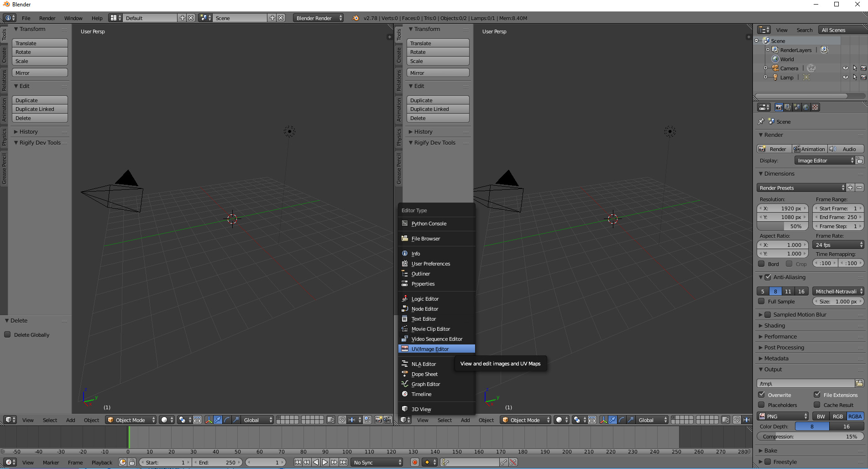The height and width of the screenshot is (469, 868).
Task: Open the Texture properties tab
Action: click(x=815, y=107)
